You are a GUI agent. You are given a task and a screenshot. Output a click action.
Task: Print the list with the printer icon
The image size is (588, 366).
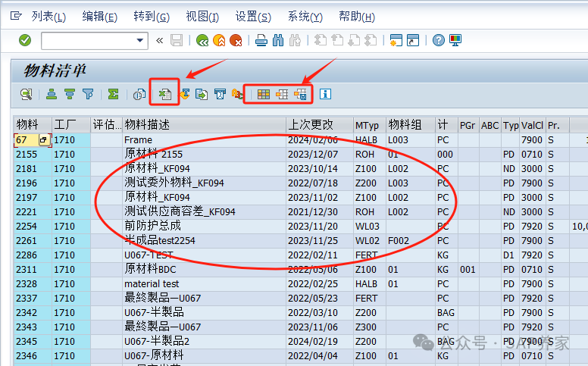tap(261, 40)
